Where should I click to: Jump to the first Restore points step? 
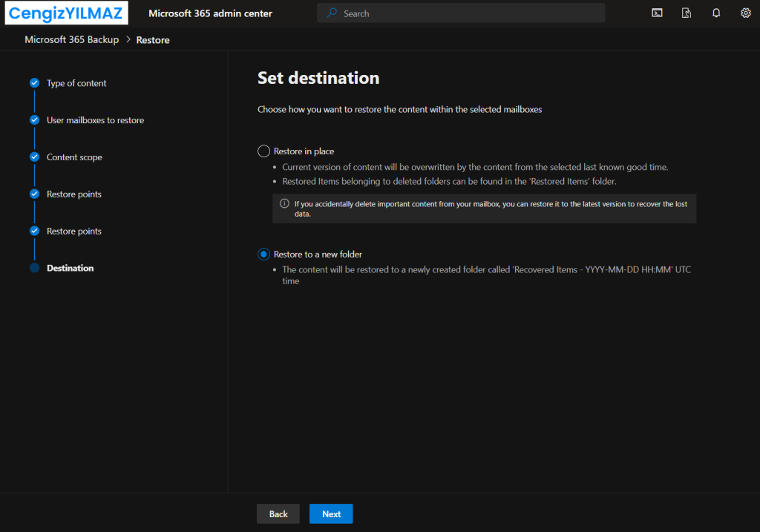point(74,194)
